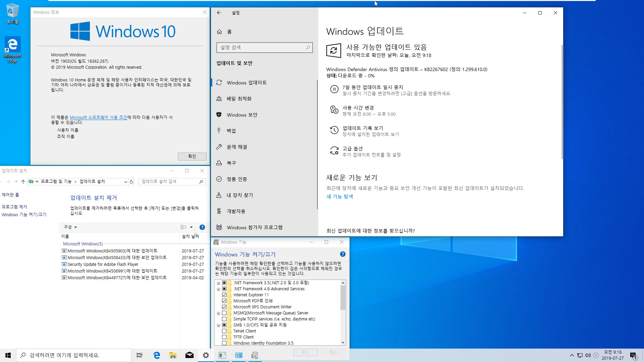This screenshot has height=362, width=644.
Task: Click Settings sidebar scrollbar
Action: [x=317, y=144]
